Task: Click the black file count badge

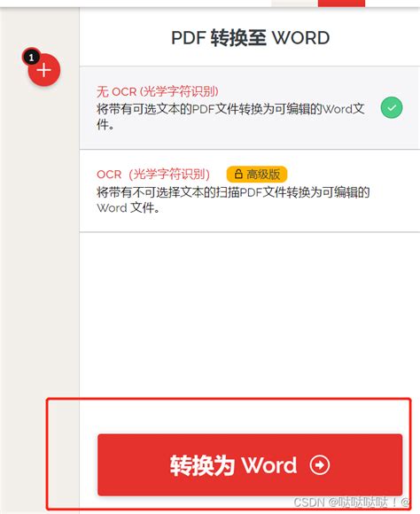Action: coord(31,58)
